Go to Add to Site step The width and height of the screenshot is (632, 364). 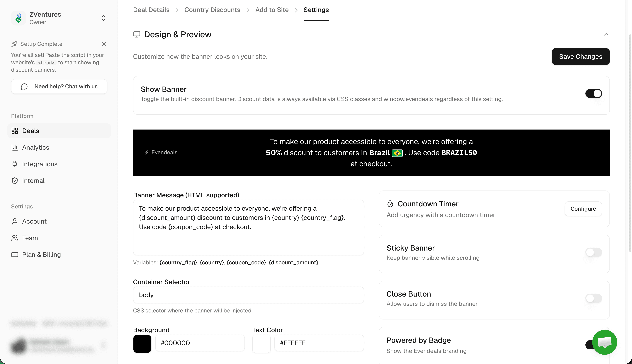click(x=272, y=10)
